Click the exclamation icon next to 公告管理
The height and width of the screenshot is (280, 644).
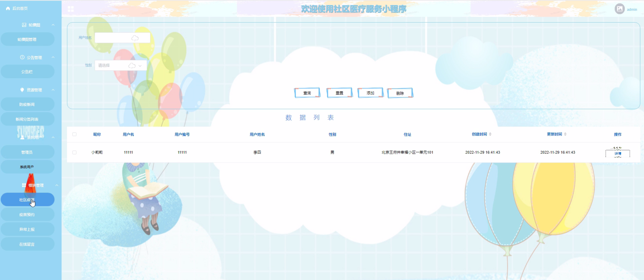coord(22,57)
